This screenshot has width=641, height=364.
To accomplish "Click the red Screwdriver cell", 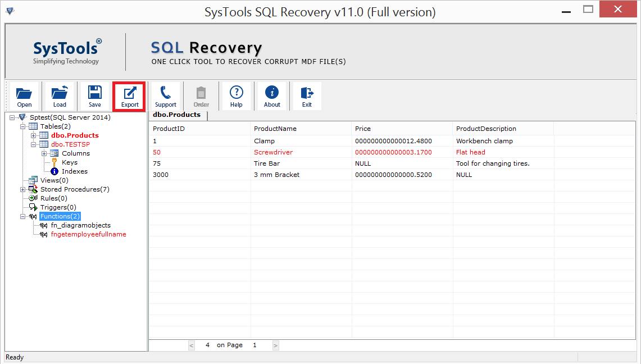I will coord(301,152).
